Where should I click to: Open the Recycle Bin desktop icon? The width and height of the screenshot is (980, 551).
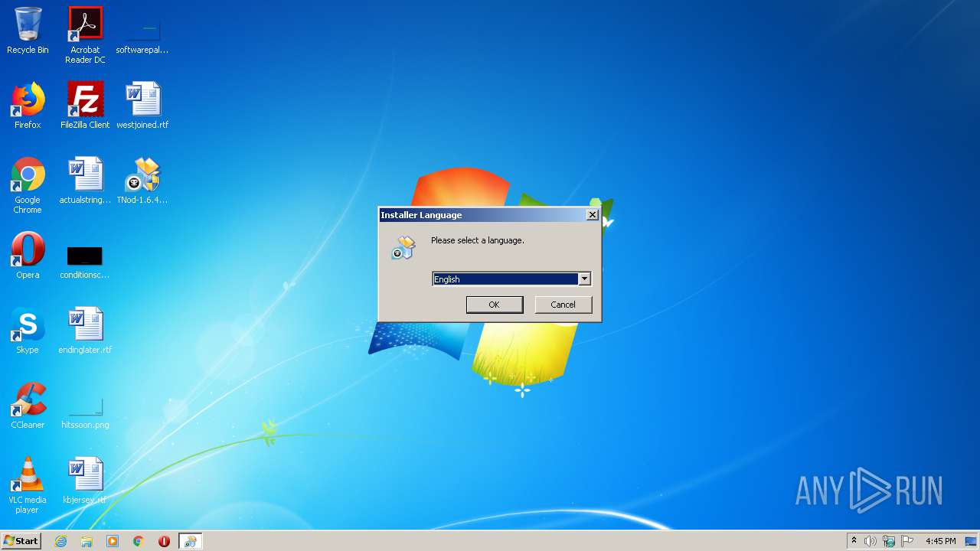point(28,31)
